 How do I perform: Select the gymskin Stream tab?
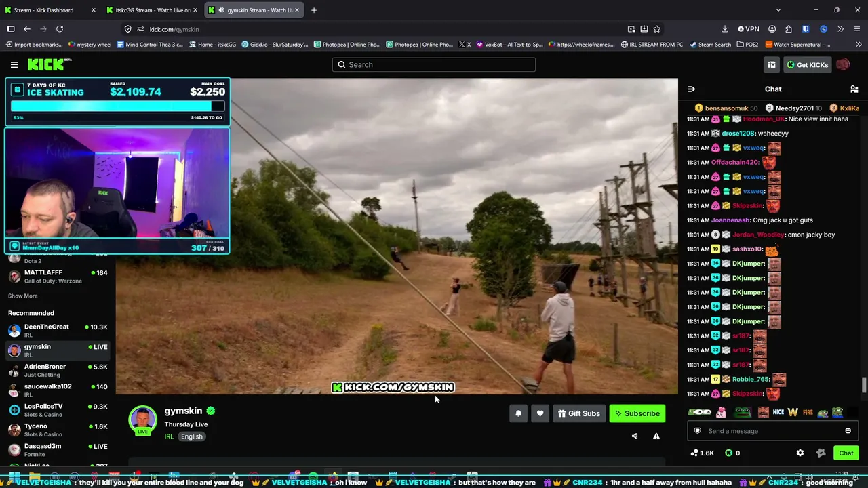coord(255,10)
